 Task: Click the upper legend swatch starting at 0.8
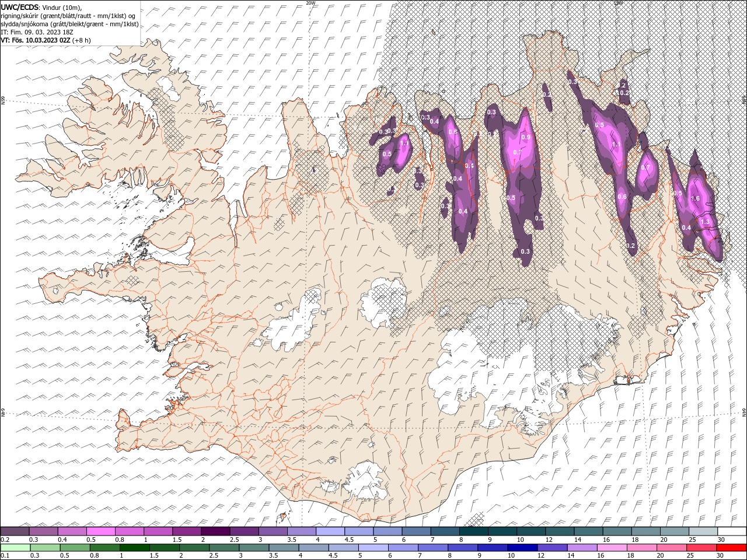point(130,531)
